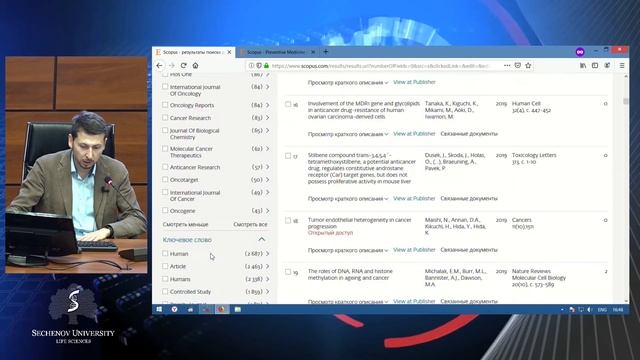
Task: Close the Scopus search results tab
Action: click(x=229, y=52)
